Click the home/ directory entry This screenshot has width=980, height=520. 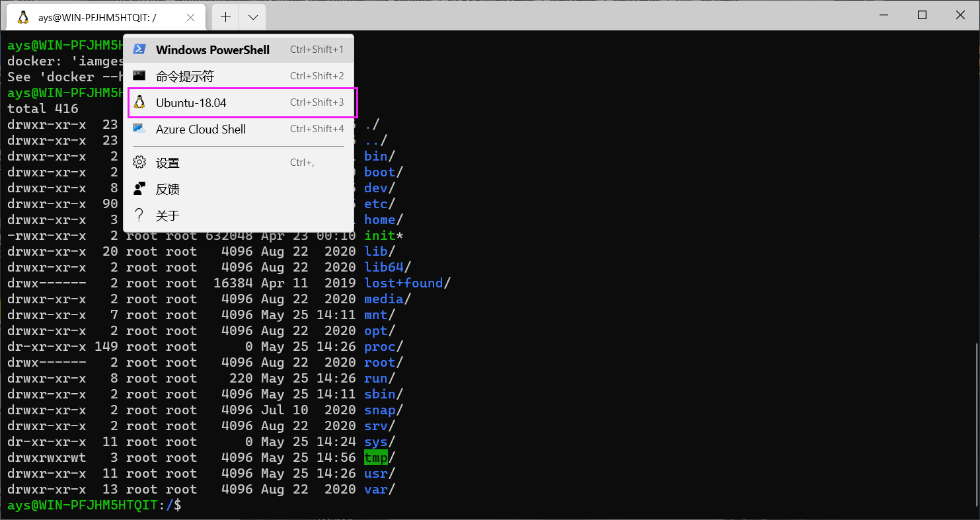[384, 219]
